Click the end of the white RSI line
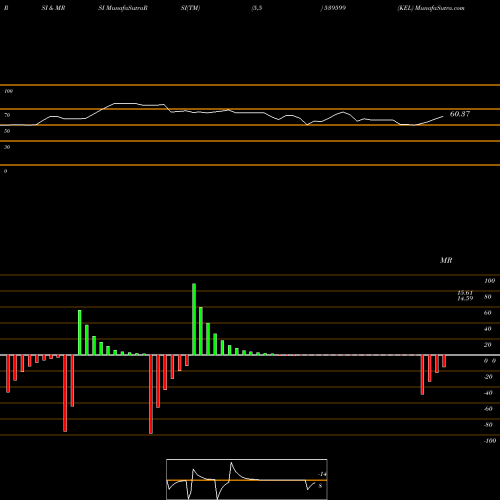 tap(443, 116)
